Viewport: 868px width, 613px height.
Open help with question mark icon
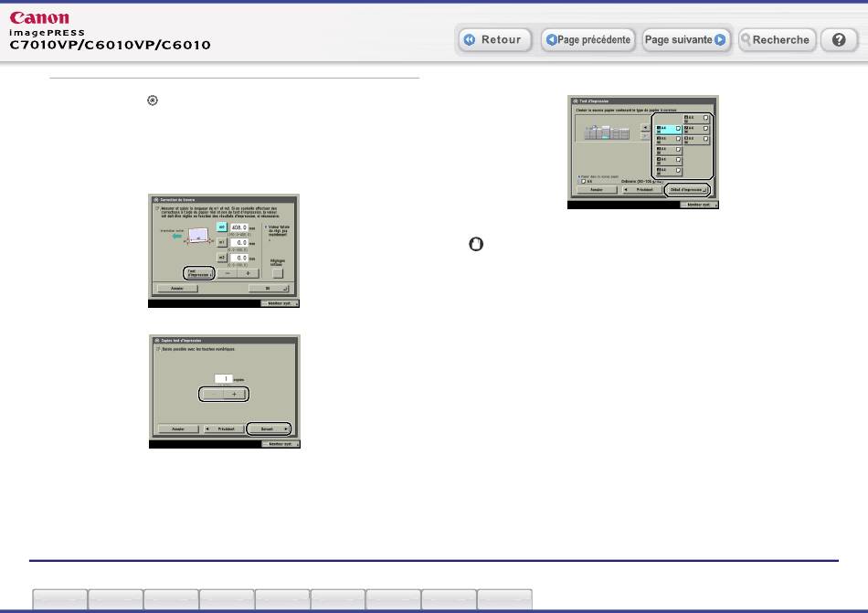click(838, 40)
